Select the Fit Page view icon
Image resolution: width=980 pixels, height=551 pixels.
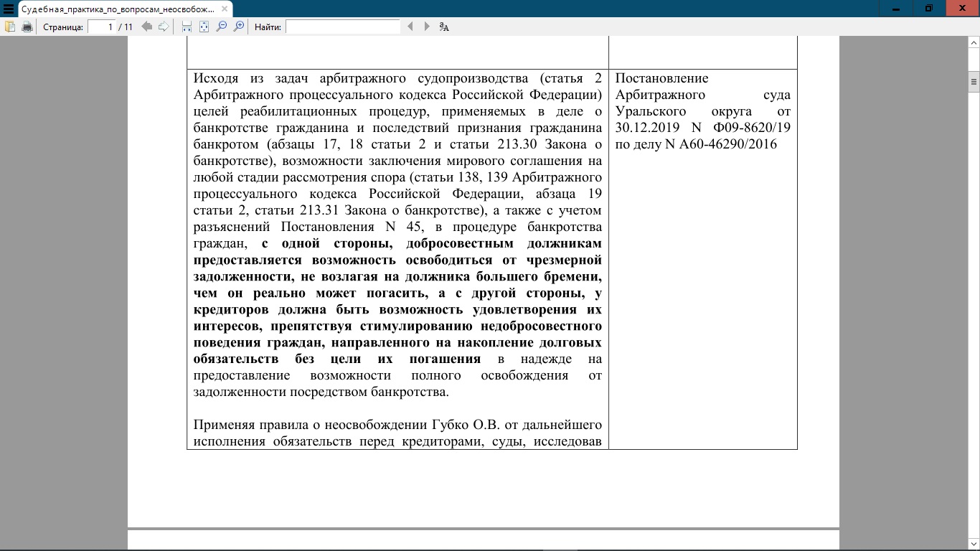pos(204,27)
